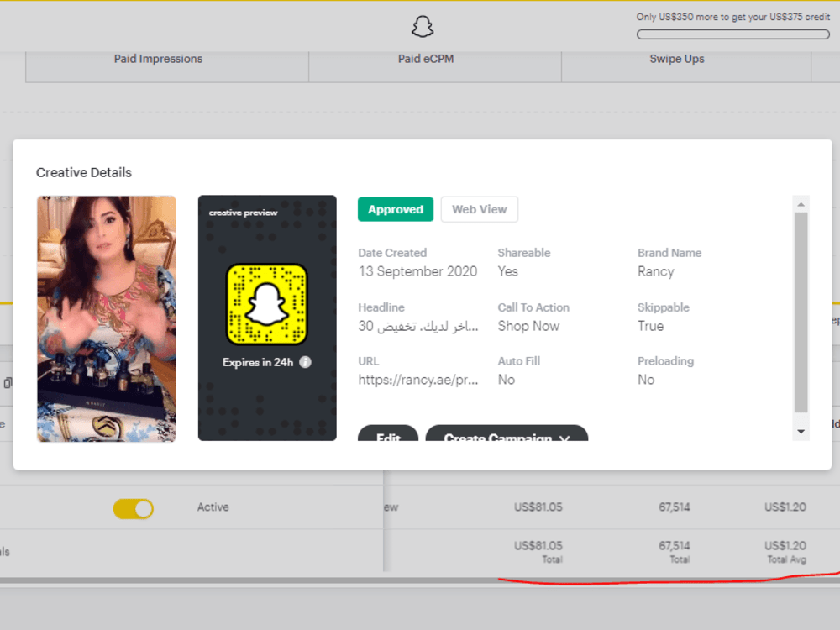Click the Arabic headline text value
Image resolution: width=840 pixels, height=630 pixels.
tap(417, 326)
